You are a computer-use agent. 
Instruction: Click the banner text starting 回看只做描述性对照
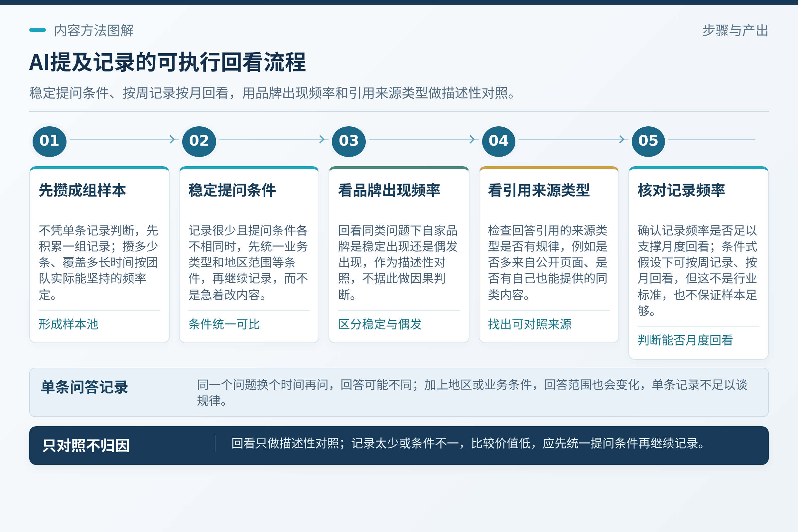click(x=469, y=444)
